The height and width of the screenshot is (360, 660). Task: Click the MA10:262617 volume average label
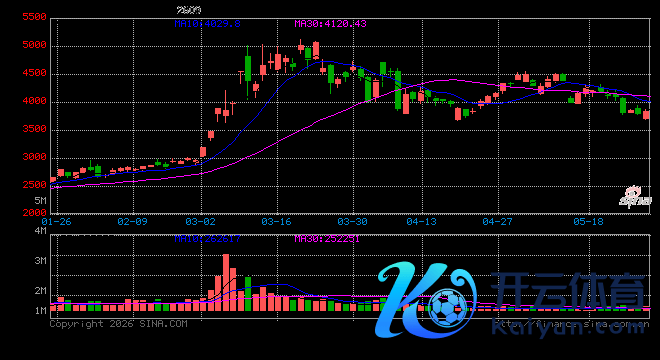point(208,239)
